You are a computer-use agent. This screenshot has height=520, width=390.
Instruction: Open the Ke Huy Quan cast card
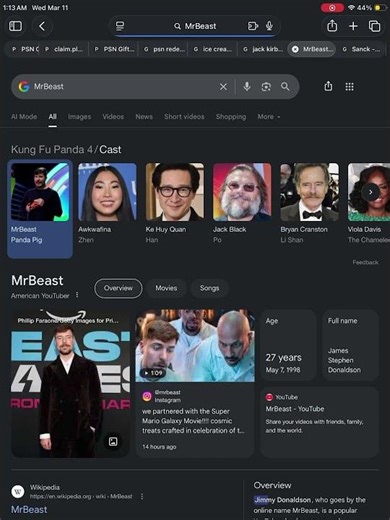pos(175,203)
